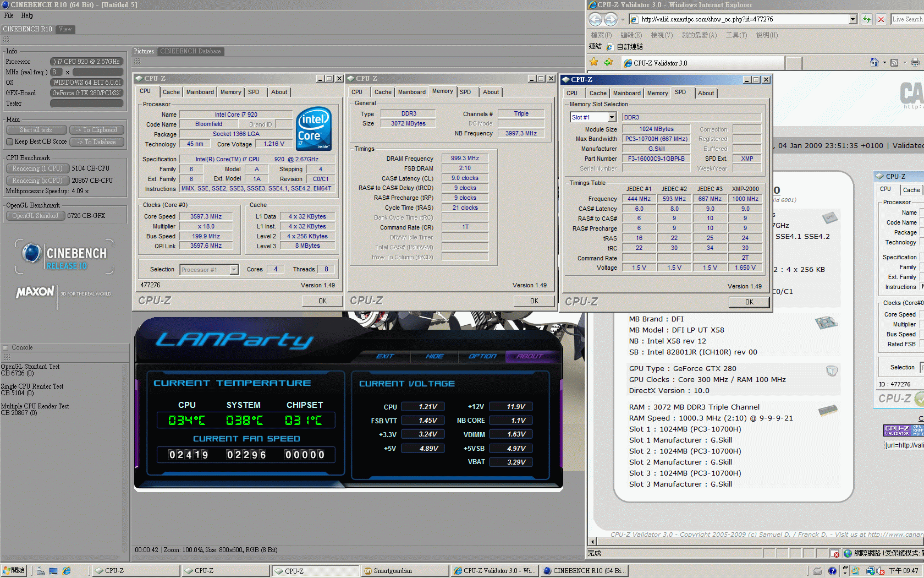The width and height of the screenshot is (924, 578).
Task: Switch to CINEBENCH R10 taskbar button
Action: click(x=584, y=571)
